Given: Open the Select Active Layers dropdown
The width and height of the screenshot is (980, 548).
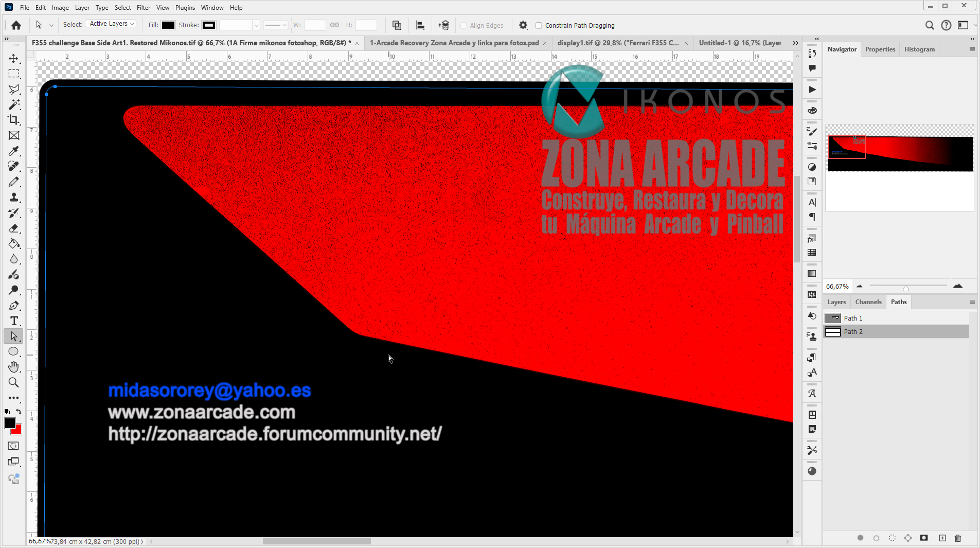Looking at the screenshot, I should pyautogui.click(x=111, y=24).
